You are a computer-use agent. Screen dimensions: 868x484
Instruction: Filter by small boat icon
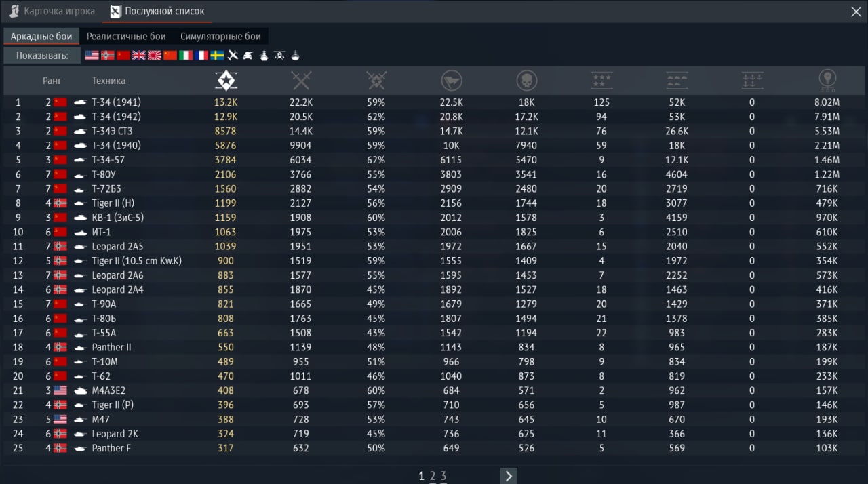point(295,56)
